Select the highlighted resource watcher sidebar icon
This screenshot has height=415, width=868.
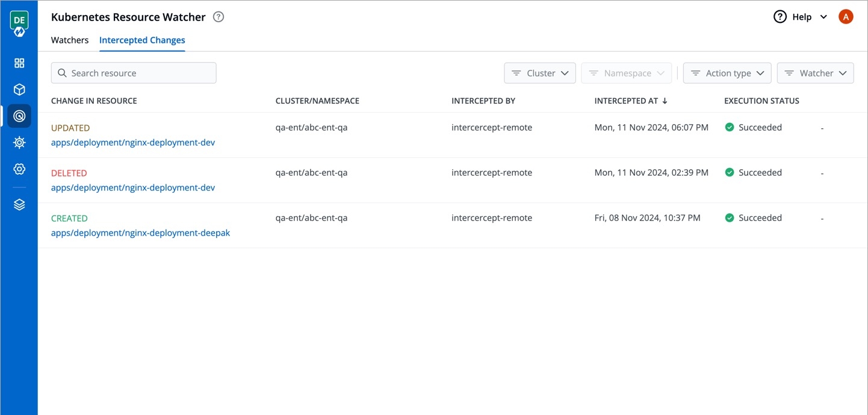coord(19,116)
